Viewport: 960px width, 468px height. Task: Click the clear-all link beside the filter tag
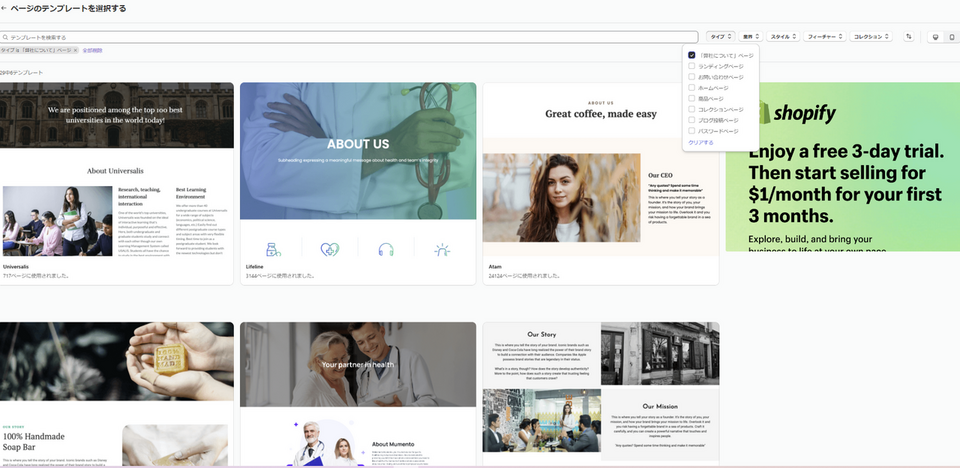pos(92,50)
